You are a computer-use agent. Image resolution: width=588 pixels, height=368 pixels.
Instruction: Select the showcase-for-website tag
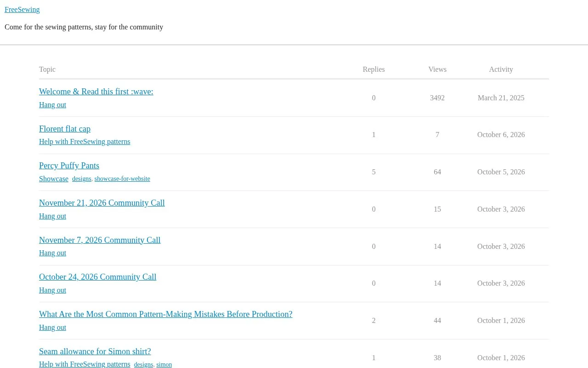tap(122, 179)
